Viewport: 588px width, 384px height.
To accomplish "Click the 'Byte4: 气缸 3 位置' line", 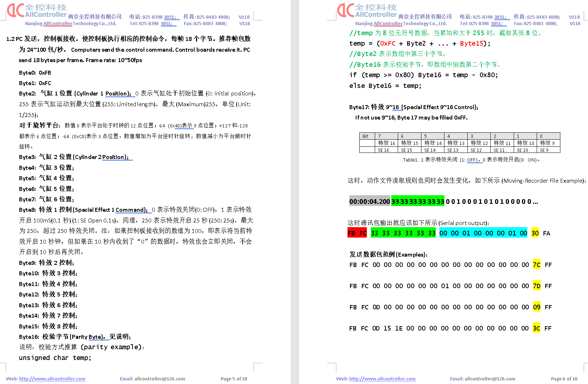I will [47, 168].
